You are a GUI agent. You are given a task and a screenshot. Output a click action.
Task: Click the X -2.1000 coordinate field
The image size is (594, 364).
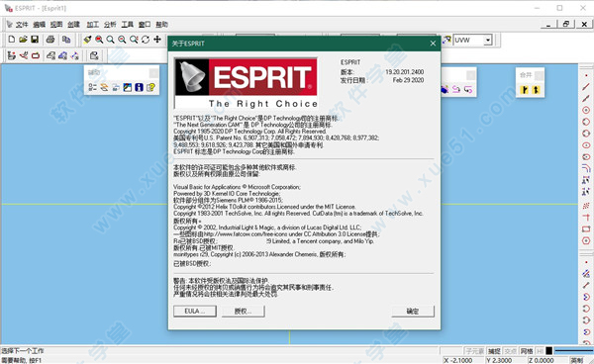[463, 360]
